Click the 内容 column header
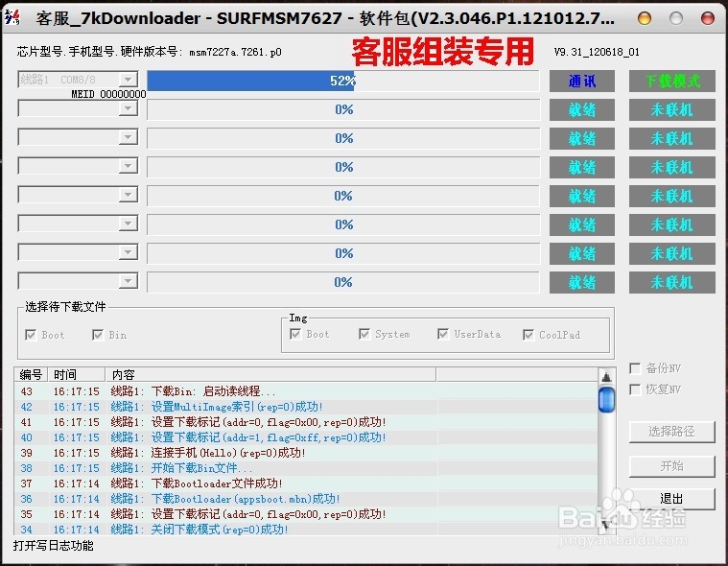The image size is (728, 566). pyautogui.click(x=270, y=374)
